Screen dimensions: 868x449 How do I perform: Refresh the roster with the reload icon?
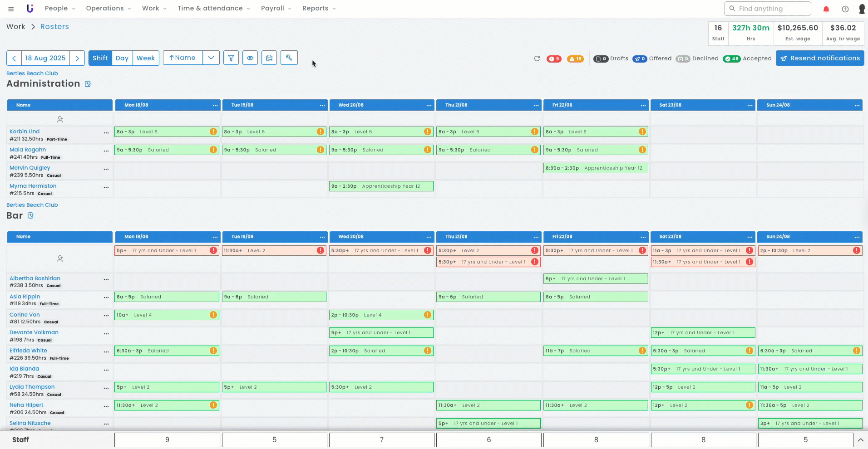537,59
